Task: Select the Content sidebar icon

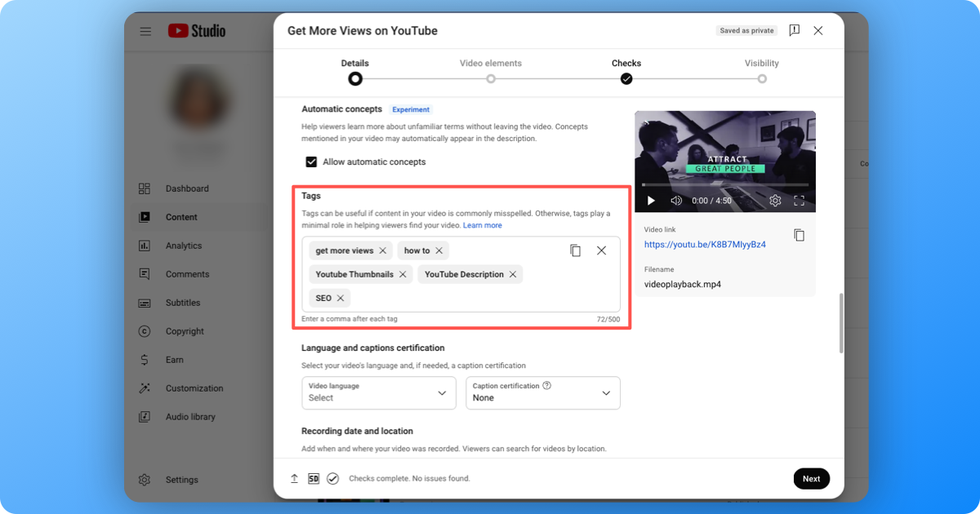Action: [145, 217]
